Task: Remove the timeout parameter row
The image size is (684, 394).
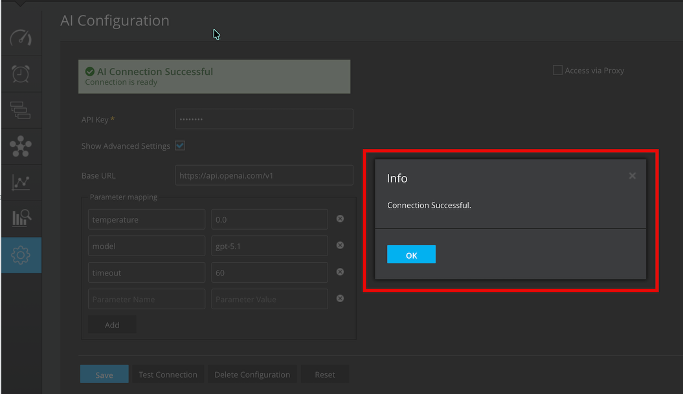Action: (340, 272)
